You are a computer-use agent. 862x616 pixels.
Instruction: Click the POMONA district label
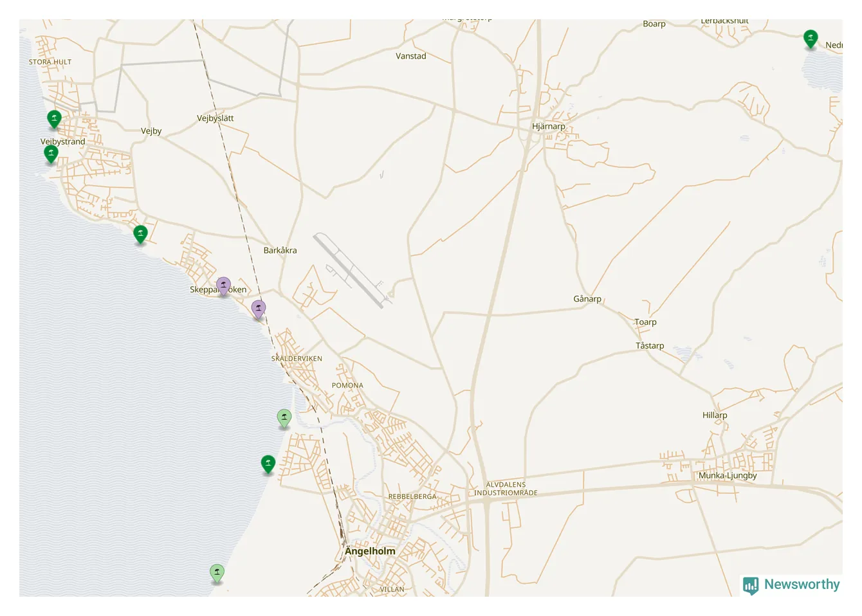point(347,386)
